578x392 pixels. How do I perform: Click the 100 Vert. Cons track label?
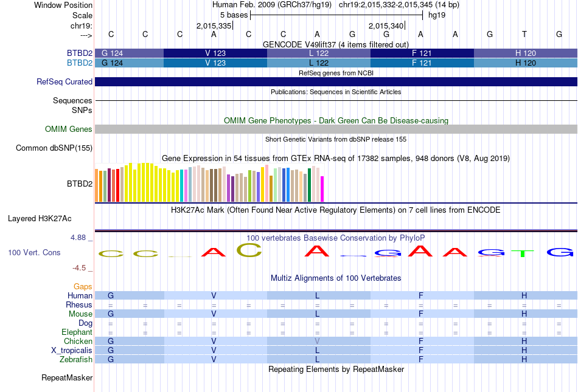point(34,252)
